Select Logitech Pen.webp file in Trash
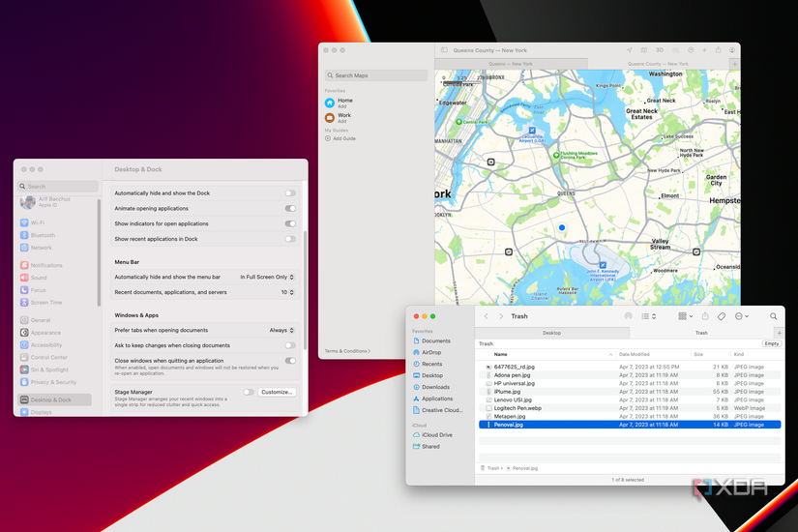This screenshot has height=532, width=798. pos(630,408)
